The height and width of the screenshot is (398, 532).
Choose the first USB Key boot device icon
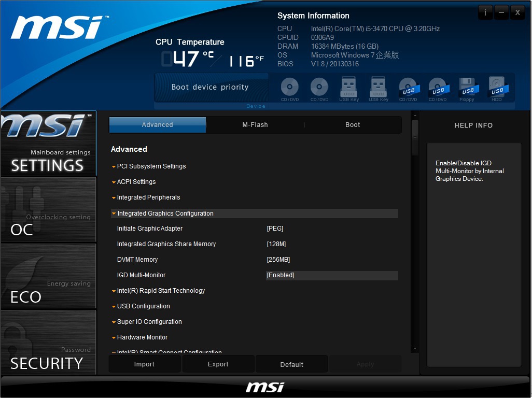click(349, 89)
